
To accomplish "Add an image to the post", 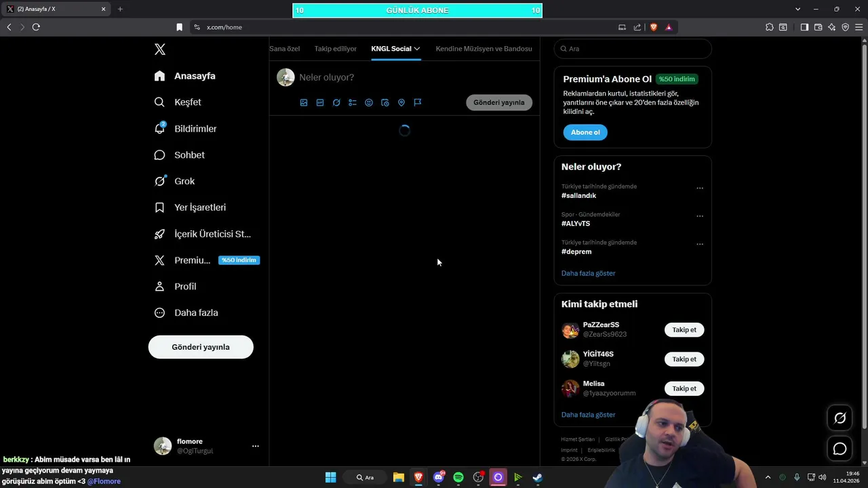I will tap(304, 102).
